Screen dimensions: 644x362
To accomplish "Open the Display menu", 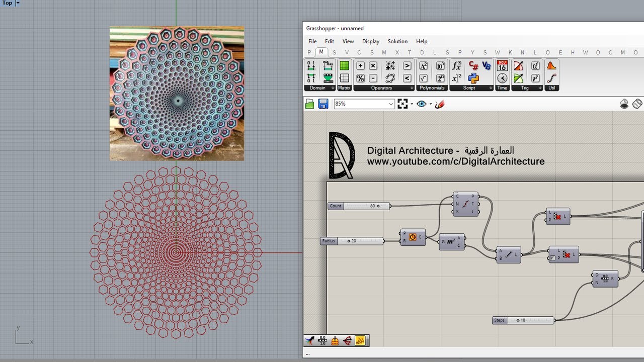I will coord(371,41).
